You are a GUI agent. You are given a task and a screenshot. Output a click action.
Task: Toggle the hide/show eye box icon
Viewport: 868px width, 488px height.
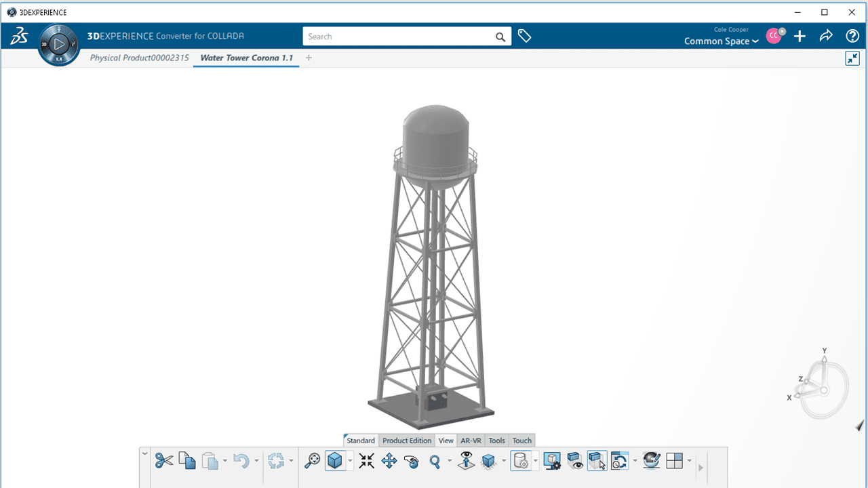tap(575, 462)
